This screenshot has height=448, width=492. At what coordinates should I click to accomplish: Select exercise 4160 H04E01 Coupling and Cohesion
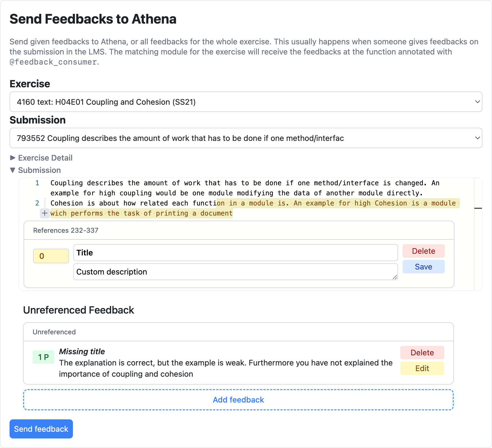(x=245, y=102)
